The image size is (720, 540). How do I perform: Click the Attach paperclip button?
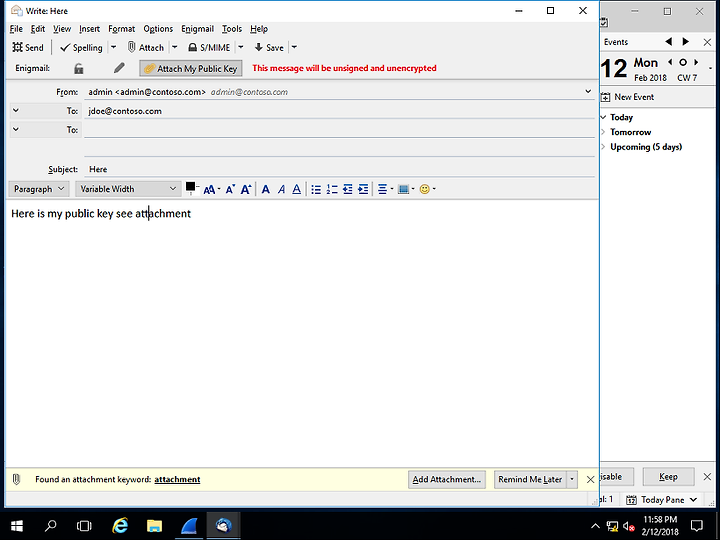pos(145,47)
